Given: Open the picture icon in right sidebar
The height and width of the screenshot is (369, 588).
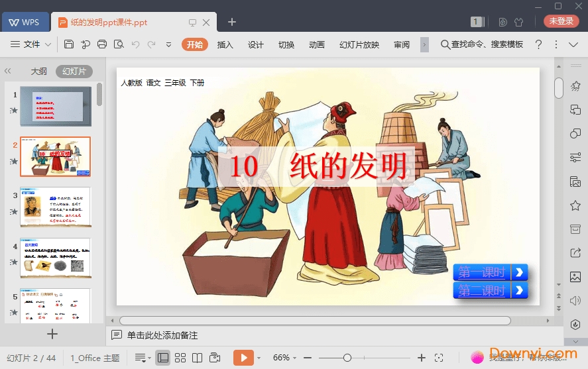Looking at the screenshot, I should tap(575, 277).
